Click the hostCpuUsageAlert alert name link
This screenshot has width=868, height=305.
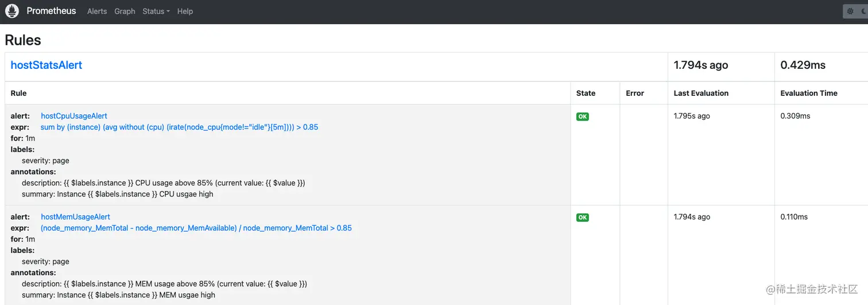tap(74, 116)
